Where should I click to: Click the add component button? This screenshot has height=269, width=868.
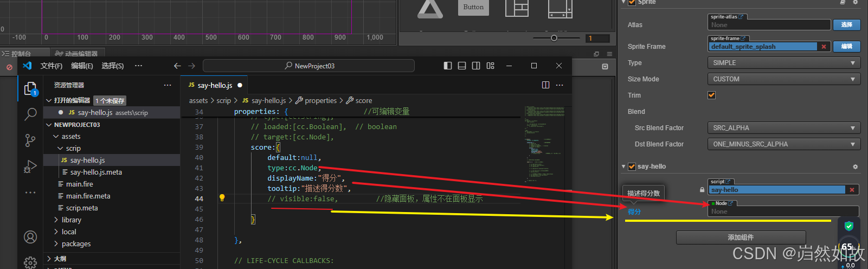[741, 238]
